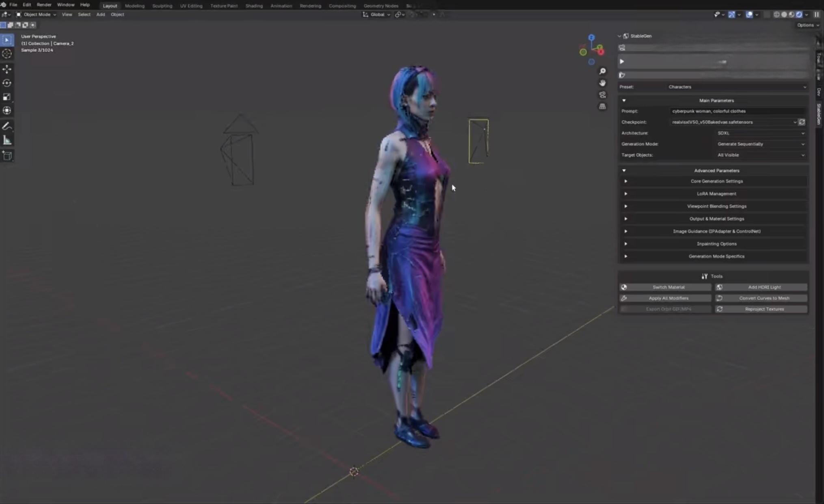Open the Preset Characters dropdown
Image resolution: width=824 pixels, height=504 pixels.
[737, 87]
